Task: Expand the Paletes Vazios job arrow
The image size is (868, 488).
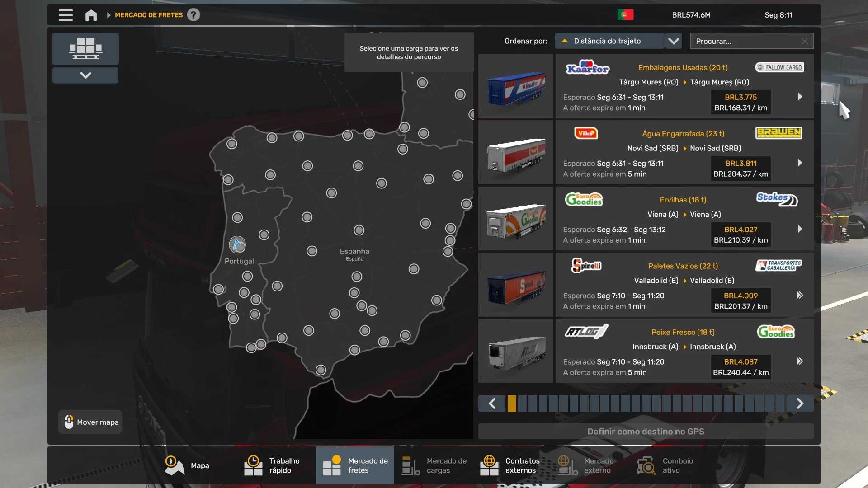Action: coord(799,295)
